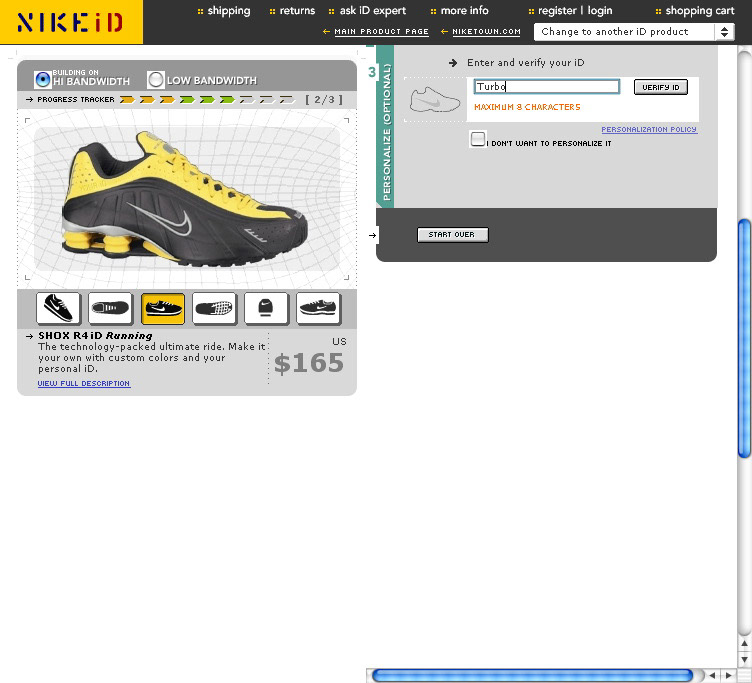752x683 pixels.
Task: Open the PERSONALIZATION POLICY link
Action: tap(649, 130)
